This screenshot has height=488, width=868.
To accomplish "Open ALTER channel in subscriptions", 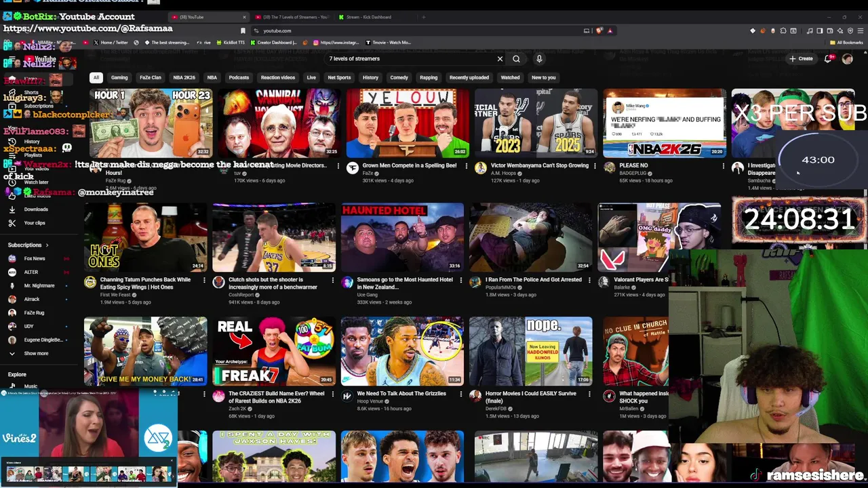I will (31, 272).
